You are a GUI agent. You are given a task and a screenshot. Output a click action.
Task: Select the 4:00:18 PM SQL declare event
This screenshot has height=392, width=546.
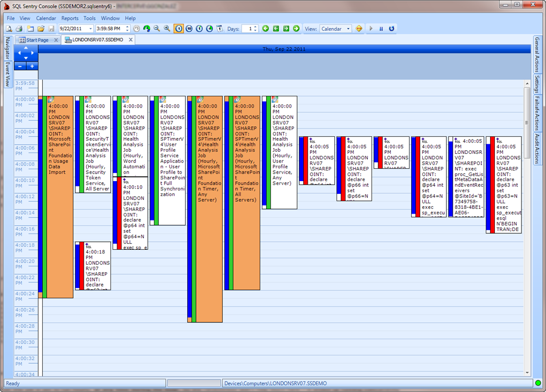pos(93,266)
